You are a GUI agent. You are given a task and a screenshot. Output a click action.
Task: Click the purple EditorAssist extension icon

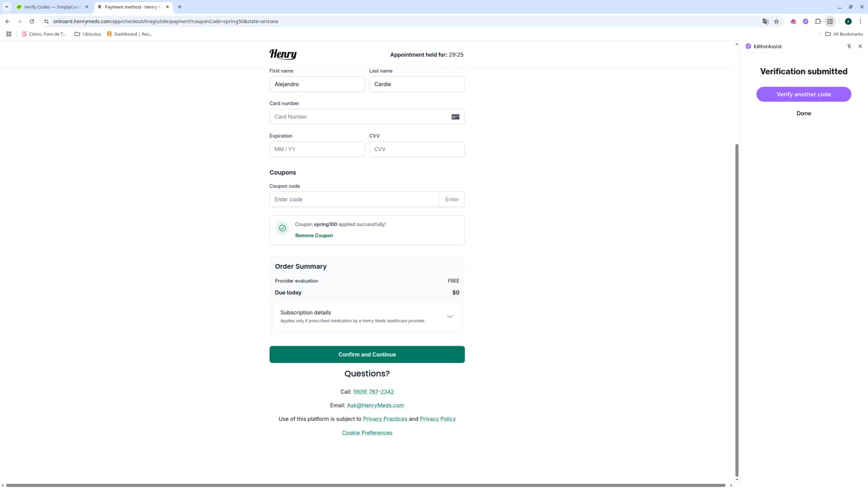point(806,21)
